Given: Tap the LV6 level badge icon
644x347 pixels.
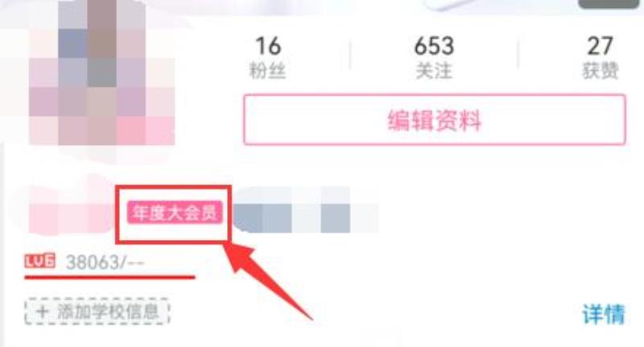Looking at the screenshot, I should tap(39, 261).
